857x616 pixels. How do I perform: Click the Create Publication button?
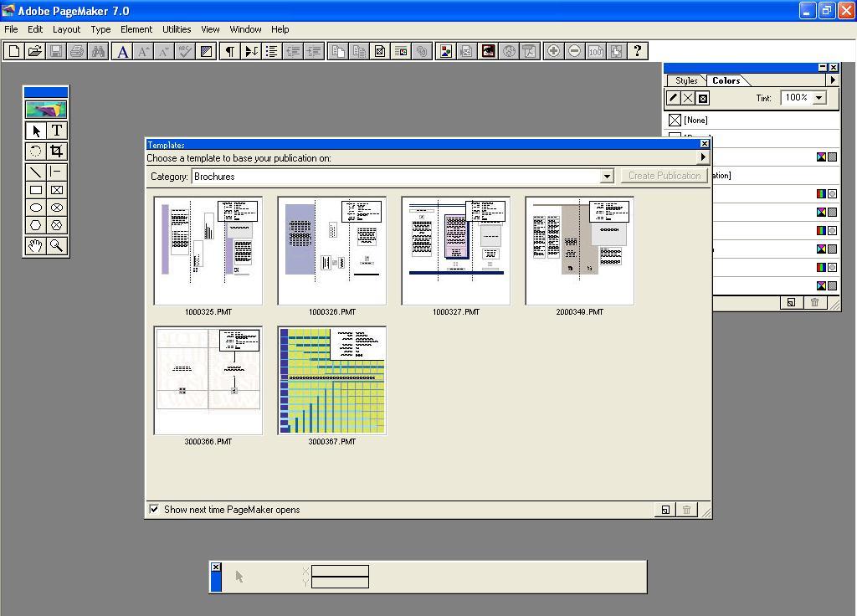[x=664, y=176]
